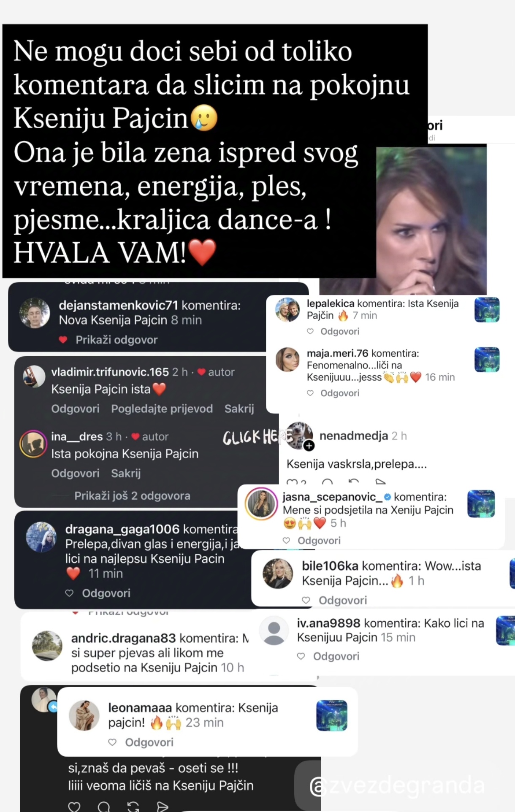Tap the repost icon at bottom left
Viewport: 515px width, 812px height.
[x=133, y=807]
